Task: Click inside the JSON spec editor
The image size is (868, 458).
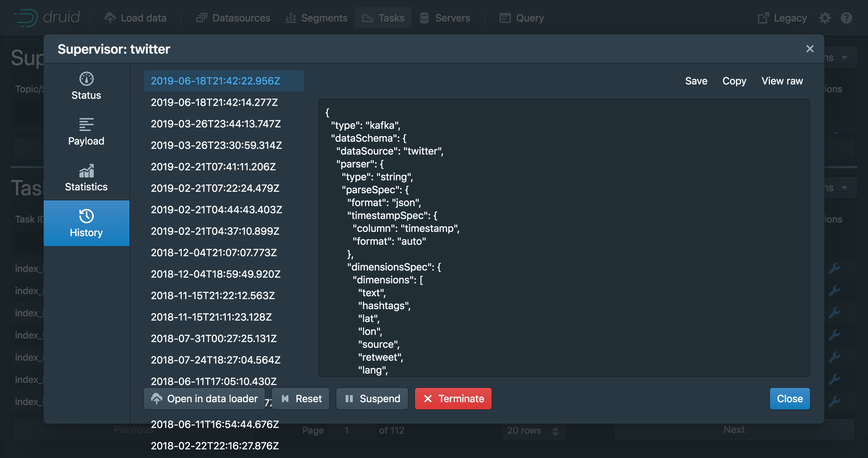Action: coord(564,238)
